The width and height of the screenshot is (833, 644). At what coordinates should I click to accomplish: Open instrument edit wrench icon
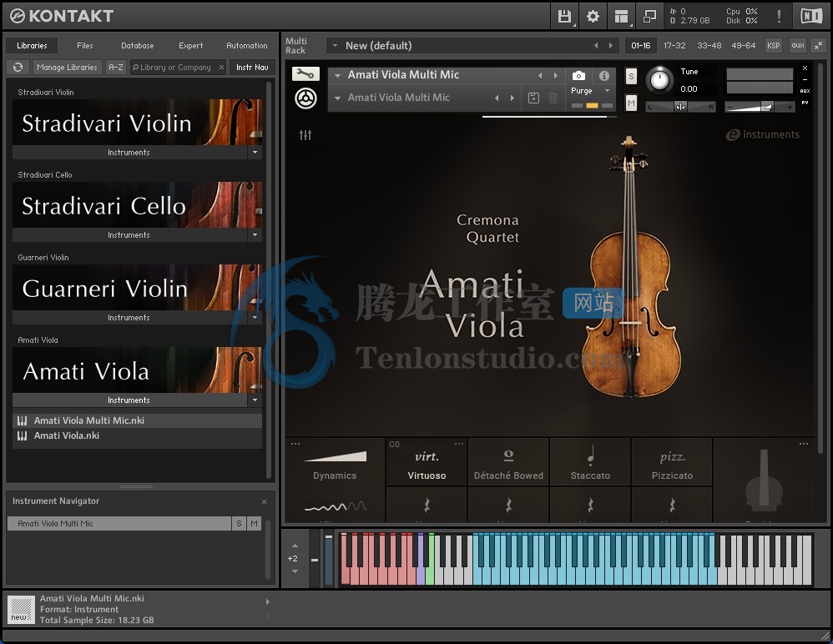(x=305, y=74)
